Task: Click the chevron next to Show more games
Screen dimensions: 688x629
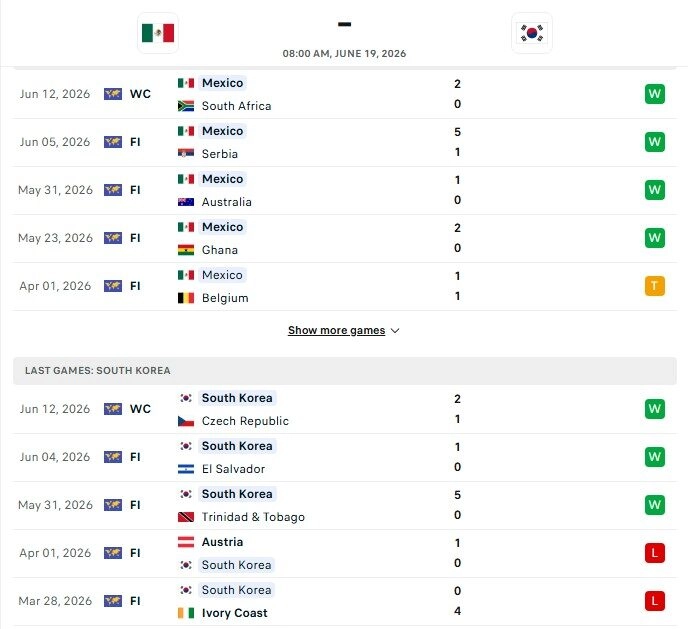Action: (x=395, y=331)
